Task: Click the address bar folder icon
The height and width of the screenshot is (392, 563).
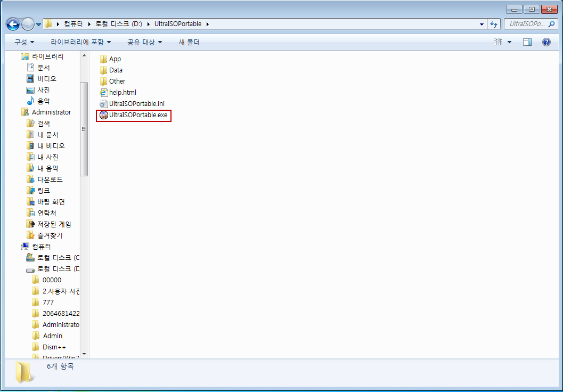Action: [48, 24]
